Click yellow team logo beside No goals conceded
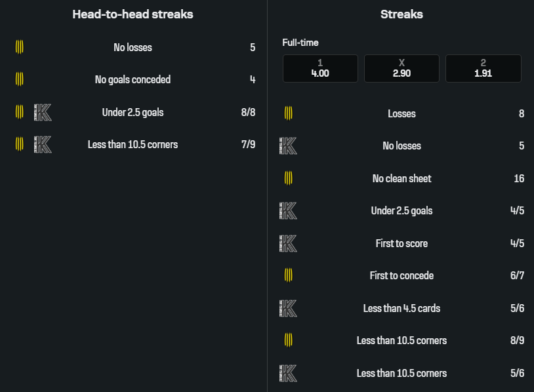Viewport: 534px width, 392px height. 20,79
